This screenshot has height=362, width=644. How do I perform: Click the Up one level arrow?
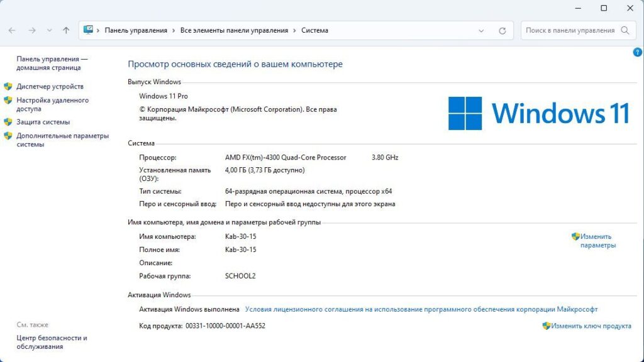coord(66,30)
